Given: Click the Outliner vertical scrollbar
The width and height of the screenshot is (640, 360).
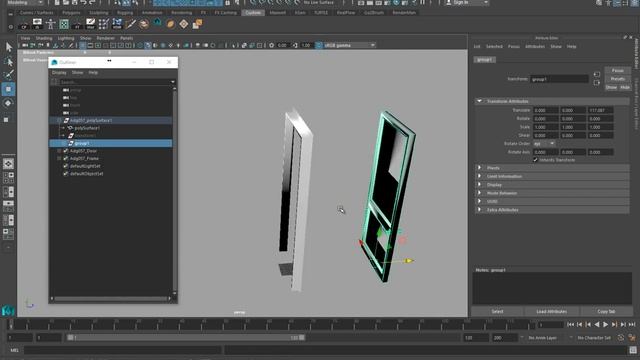Looking at the screenshot, I should tap(175, 191).
